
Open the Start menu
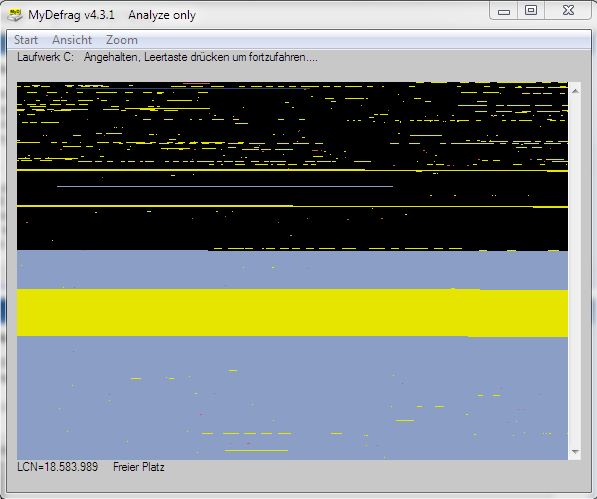pyautogui.click(x=26, y=40)
